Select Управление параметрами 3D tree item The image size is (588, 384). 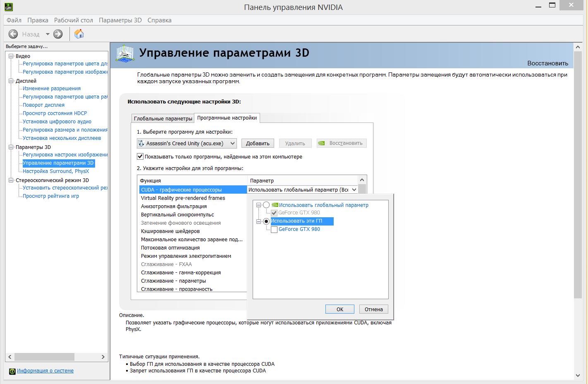[x=58, y=163]
